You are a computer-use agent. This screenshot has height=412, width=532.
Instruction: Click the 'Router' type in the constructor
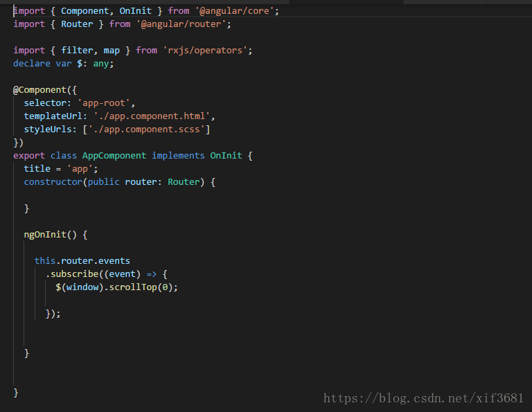pyautogui.click(x=183, y=182)
